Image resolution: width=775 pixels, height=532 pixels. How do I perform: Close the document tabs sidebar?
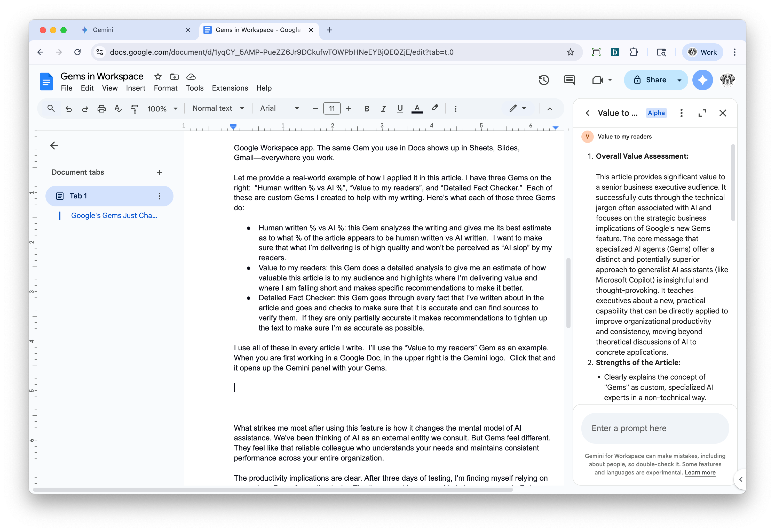coord(54,145)
